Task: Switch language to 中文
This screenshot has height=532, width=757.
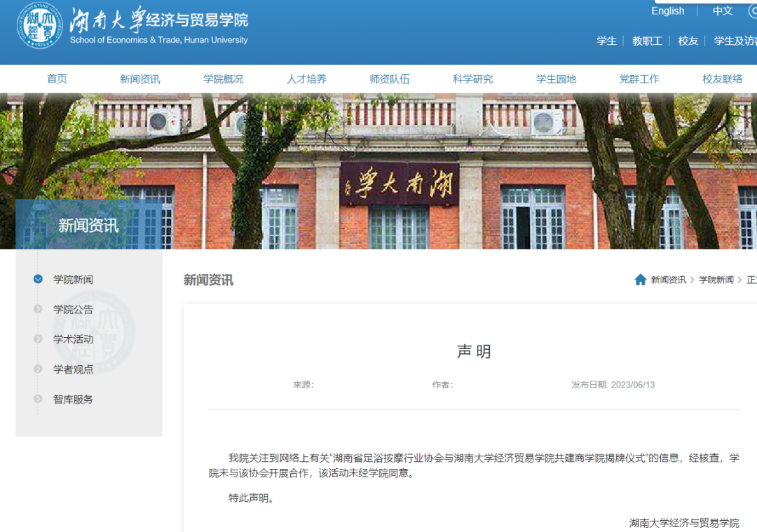Action: pyautogui.click(x=722, y=11)
